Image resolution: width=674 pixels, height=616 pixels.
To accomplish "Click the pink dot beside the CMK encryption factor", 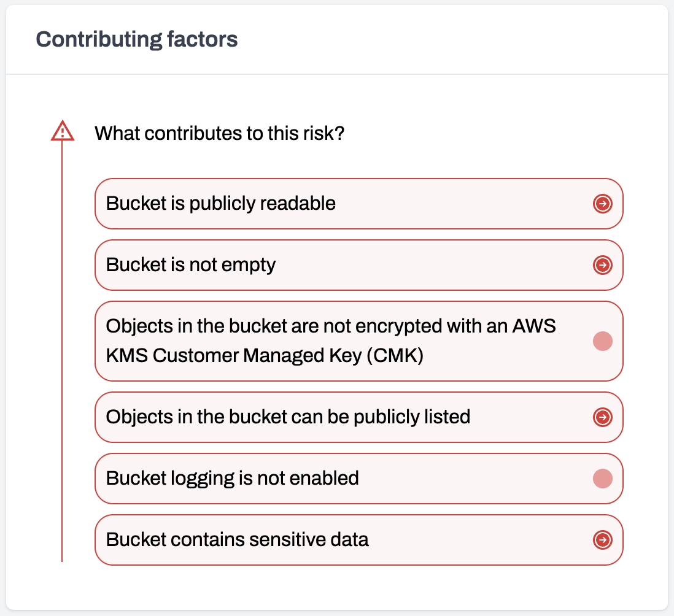I will [x=602, y=341].
